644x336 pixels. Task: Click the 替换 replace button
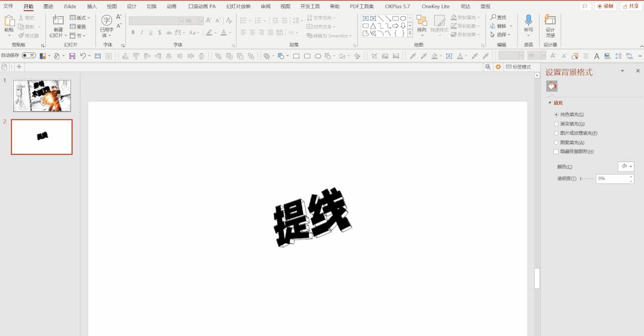pyautogui.click(x=501, y=26)
